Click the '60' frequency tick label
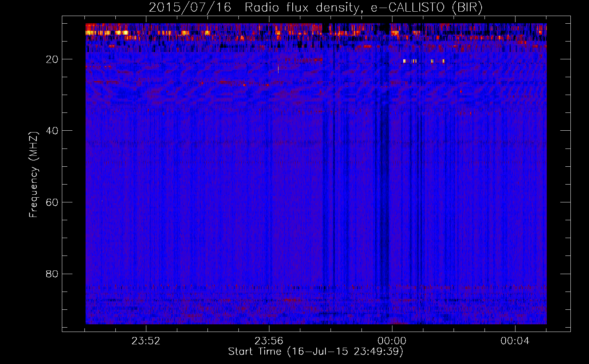Viewport: 589px width, 364px height. click(x=52, y=202)
